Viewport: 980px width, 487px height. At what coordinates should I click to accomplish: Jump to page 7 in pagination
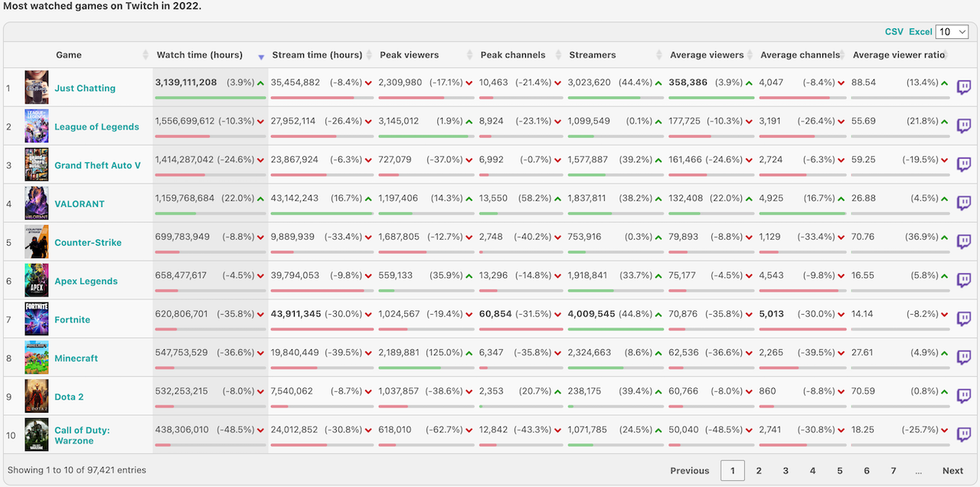pyautogui.click(x=893, y=470)
